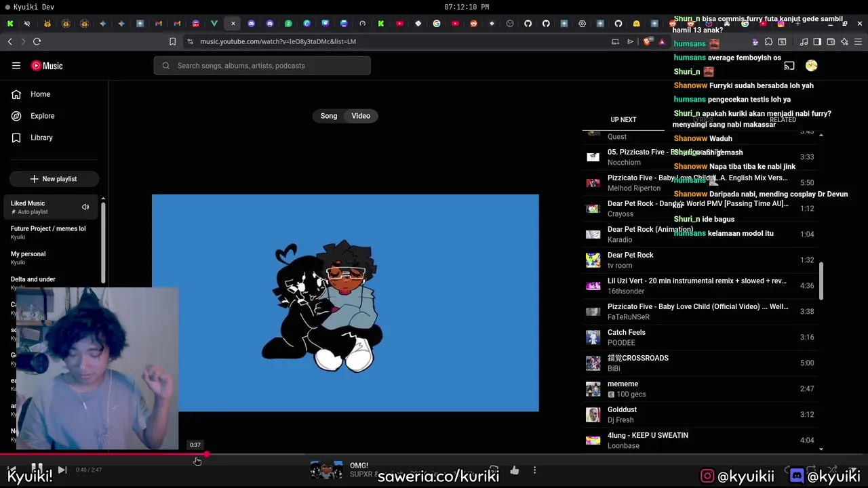Click the Dear Pet Rock (Animation) thumbnail
The height and width of the screenshot is (488, 868).
[x=593, y=234]
